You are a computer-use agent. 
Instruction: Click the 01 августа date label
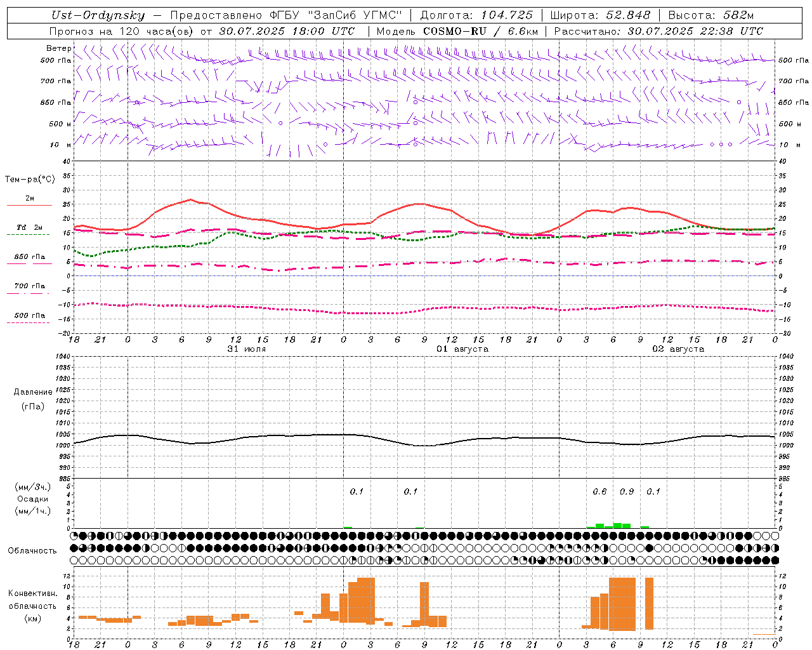(x=462, y=349)
